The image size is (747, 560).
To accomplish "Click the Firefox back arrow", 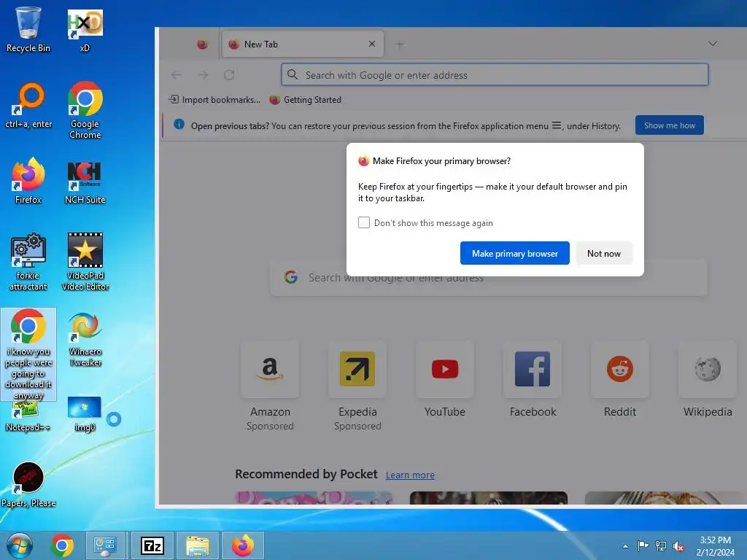I will click(x=177, y=75).
